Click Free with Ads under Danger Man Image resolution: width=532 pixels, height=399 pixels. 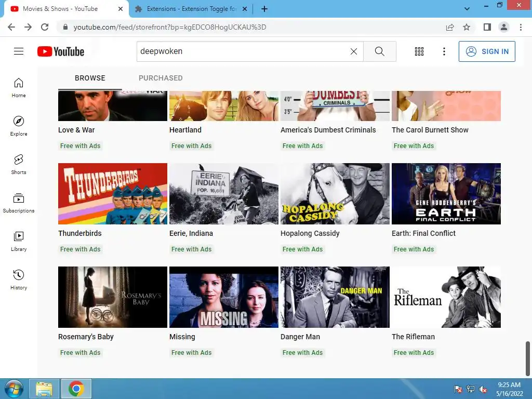click(x=302, y=353)
